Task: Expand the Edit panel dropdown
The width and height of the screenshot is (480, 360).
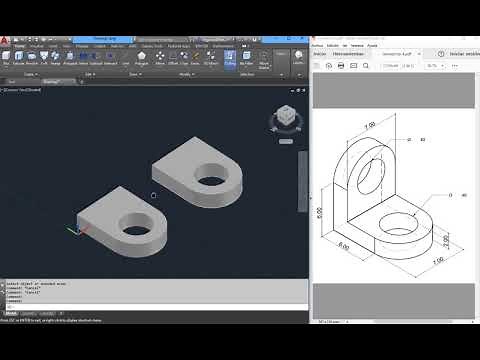Action: pyautogui.click(x=90, y=74)
